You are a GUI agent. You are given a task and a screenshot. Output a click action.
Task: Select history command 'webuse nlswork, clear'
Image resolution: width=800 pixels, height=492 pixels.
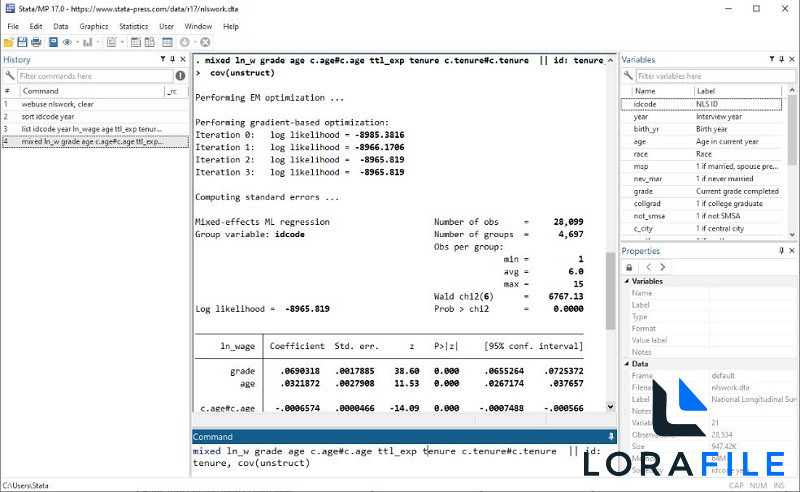point(95,104)
